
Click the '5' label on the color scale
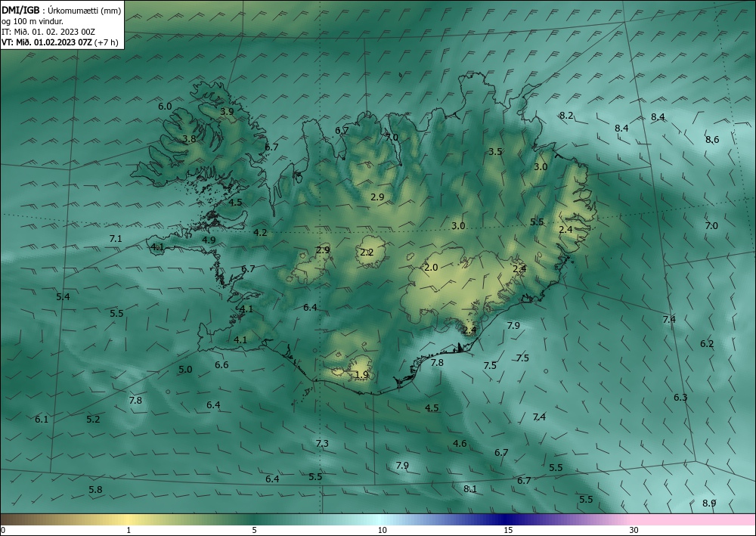(254, 531)
